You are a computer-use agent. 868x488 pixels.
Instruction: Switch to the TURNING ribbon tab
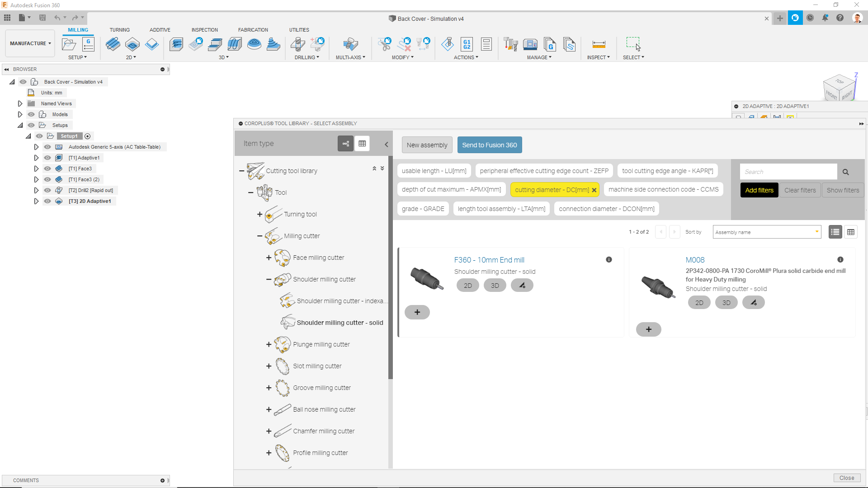coord(119,30)
